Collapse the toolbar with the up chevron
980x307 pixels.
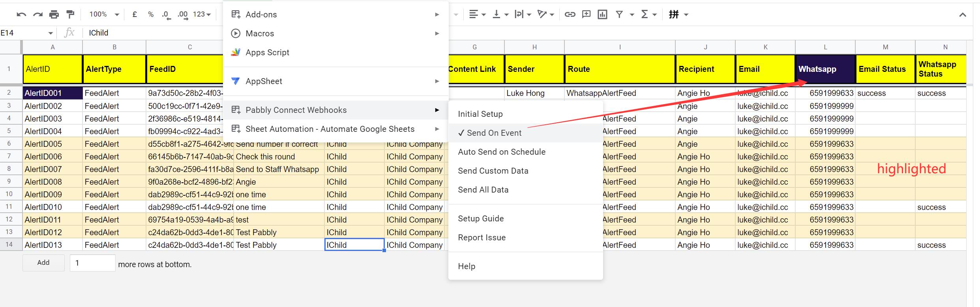point(963,15)
